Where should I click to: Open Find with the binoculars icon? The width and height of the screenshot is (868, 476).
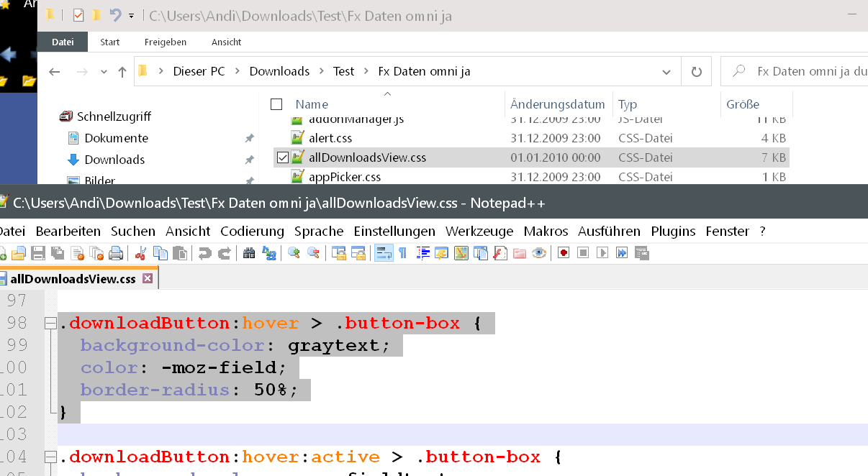point(249,253)
